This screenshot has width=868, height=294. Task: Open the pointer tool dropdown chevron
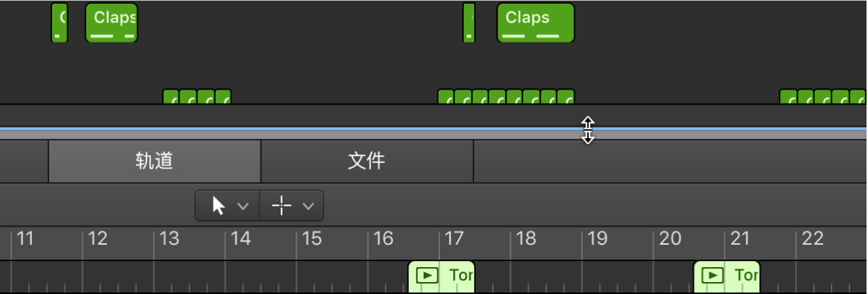242,207
